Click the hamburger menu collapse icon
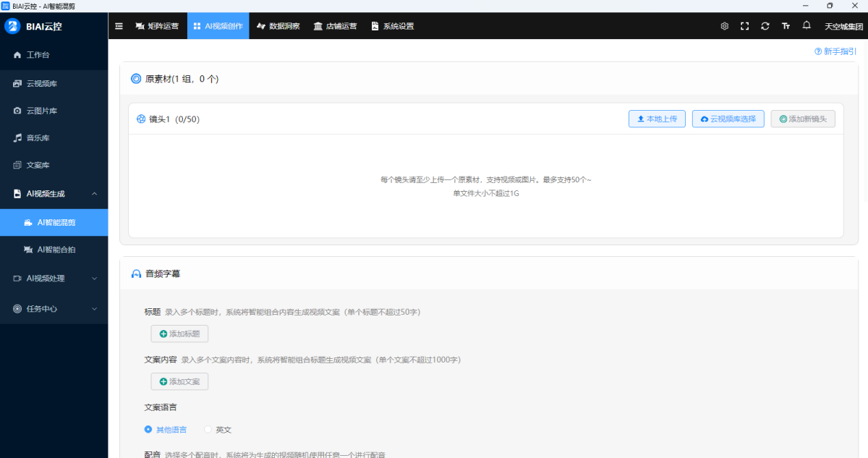 119,26
